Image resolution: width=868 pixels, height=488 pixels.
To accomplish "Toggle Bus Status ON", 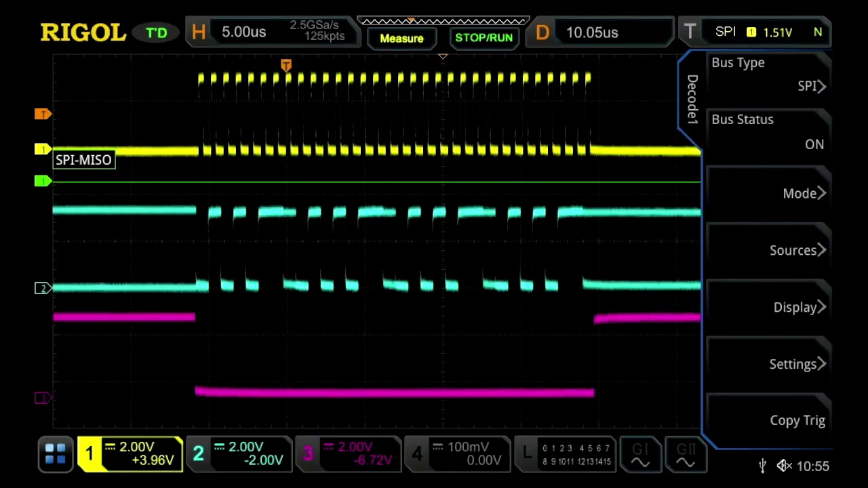I will click(x=768, y=132).
